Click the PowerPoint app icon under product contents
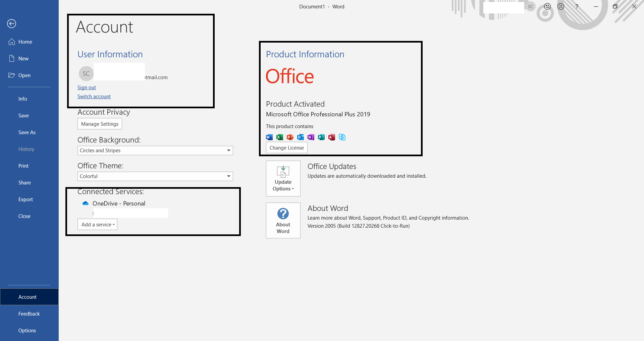This screenshot has height=341, width=644. coord(290,137)
